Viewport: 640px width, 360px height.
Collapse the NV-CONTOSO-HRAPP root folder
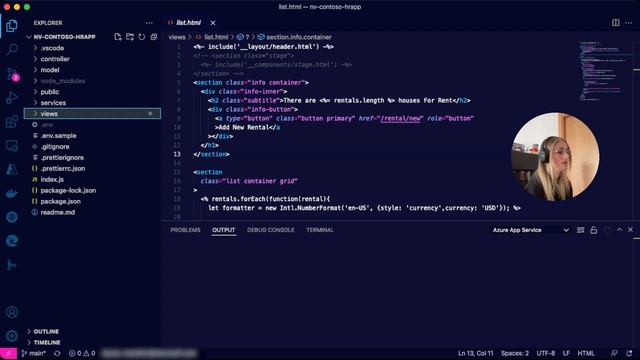click(x=64, y=37)
